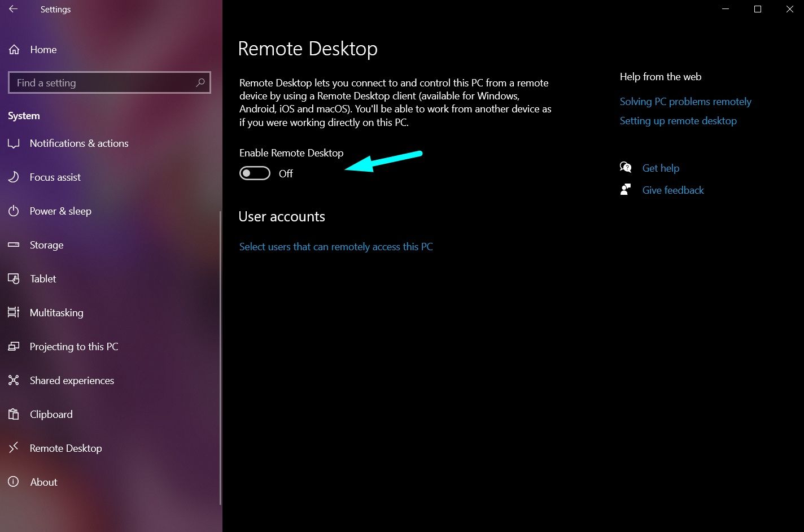Open Home via the house icon
The image size is (804, 532).
tap(14, 50)
